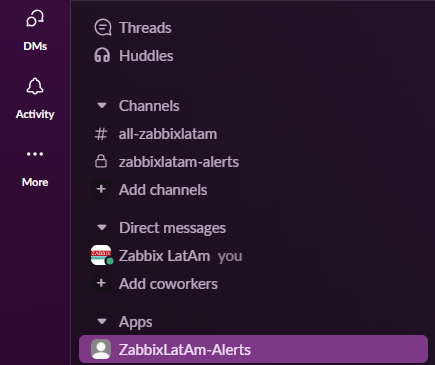Viewport: 435px width, 365px height.
Task: Open Activity bell icon
Action: (35, 86)
